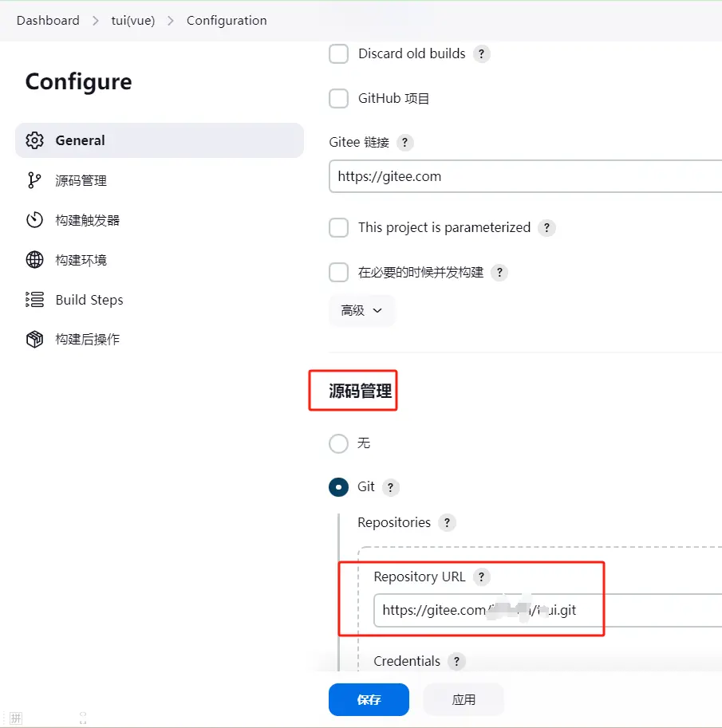
Task: Click the Build Steps list icon
Action: [34, 300]
